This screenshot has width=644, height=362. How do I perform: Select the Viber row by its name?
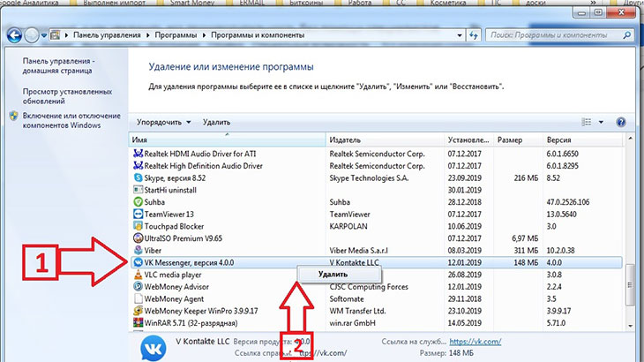(x=153, y=250)
